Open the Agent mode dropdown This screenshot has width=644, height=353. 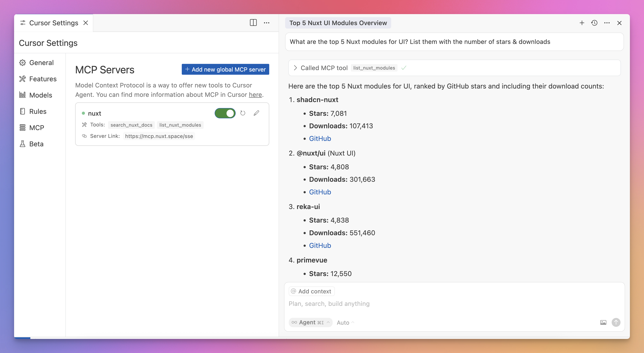310,322
